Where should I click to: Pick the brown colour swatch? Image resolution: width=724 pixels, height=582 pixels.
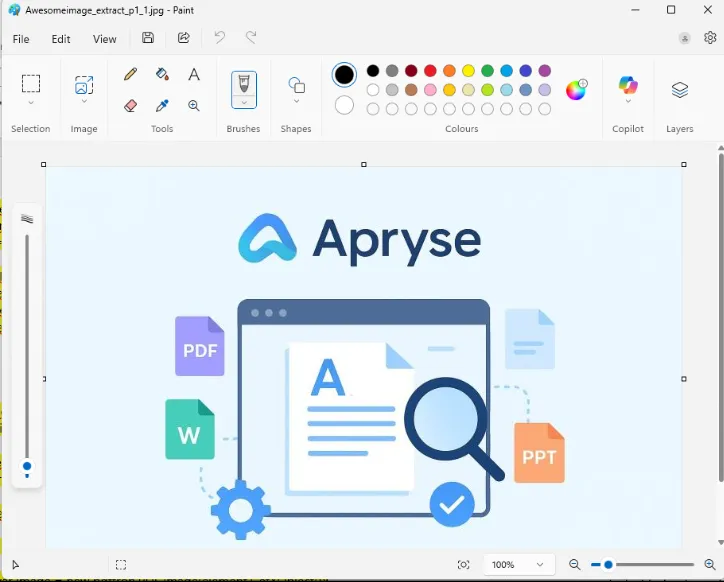411,90
